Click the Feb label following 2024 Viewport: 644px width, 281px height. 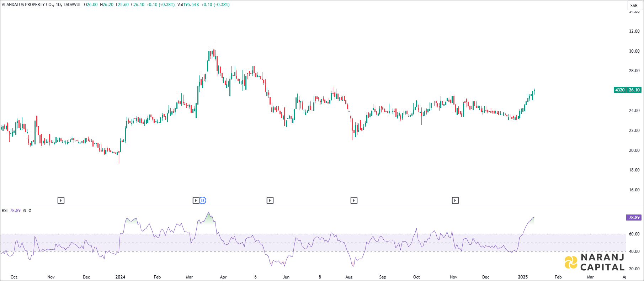tap(157, 277)
